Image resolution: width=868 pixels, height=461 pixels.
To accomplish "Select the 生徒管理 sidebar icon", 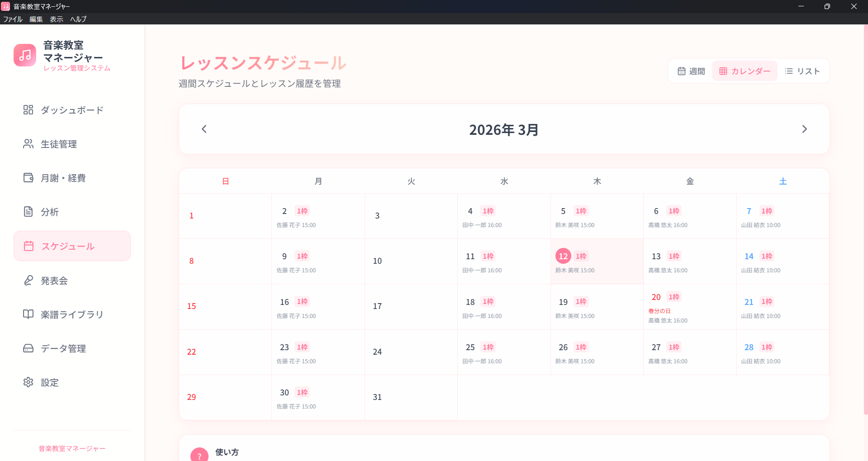I will (x=28, y=144).
